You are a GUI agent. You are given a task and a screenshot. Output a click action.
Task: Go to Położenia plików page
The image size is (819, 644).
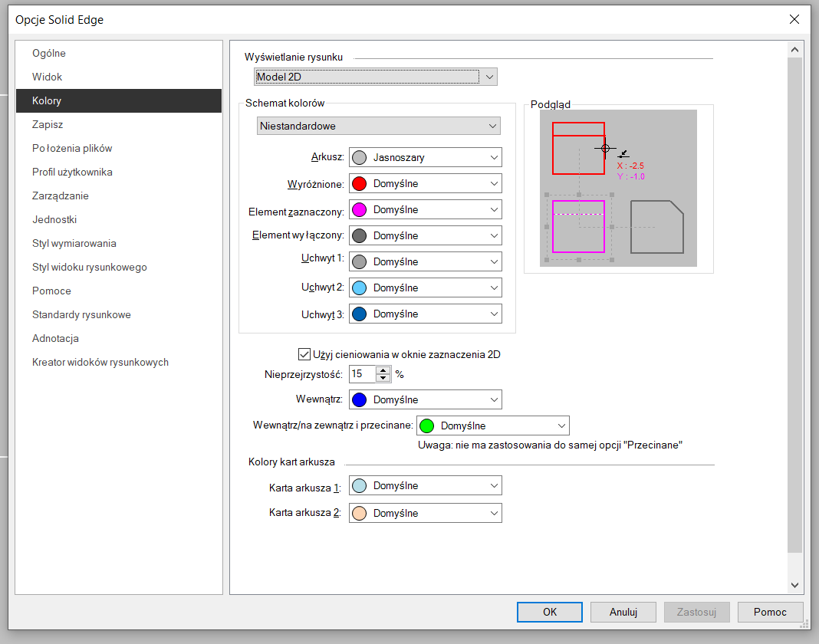click(x=119, y=148)
